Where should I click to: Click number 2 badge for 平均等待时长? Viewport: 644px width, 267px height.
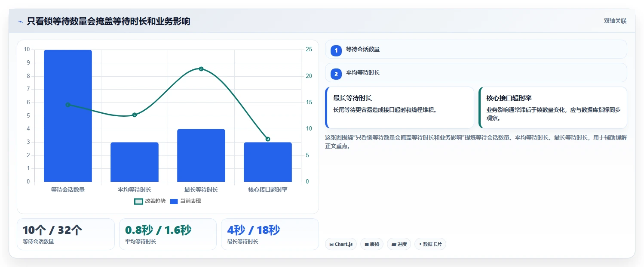tap(336, 74)
